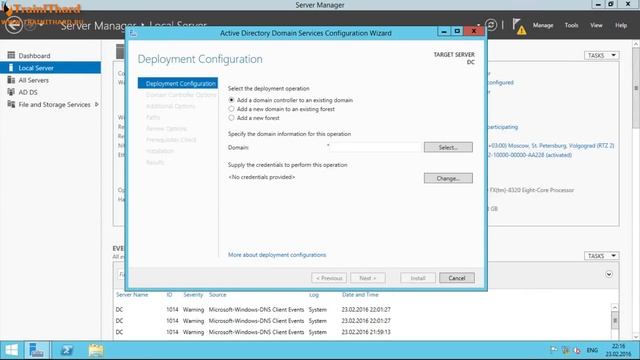Click the network icon in system tray
This screenshot has height=360, width=640.
click(x=566, y=350)
